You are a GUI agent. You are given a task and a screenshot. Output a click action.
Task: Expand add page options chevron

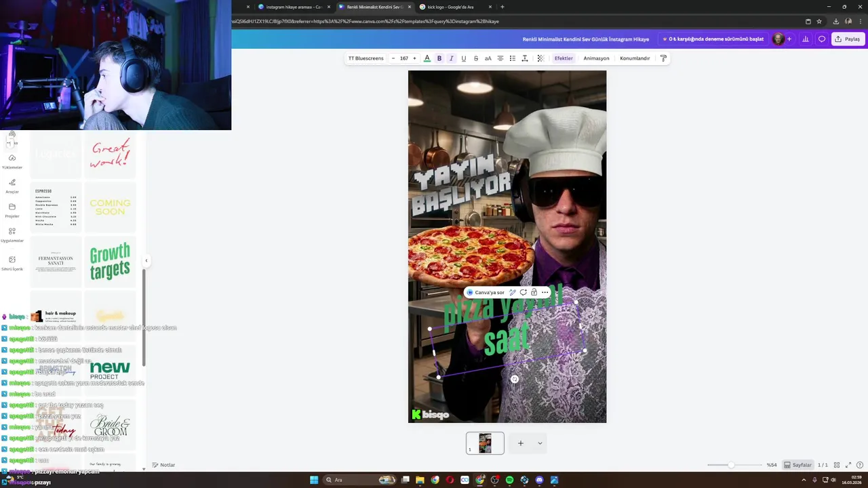point(540,443)
